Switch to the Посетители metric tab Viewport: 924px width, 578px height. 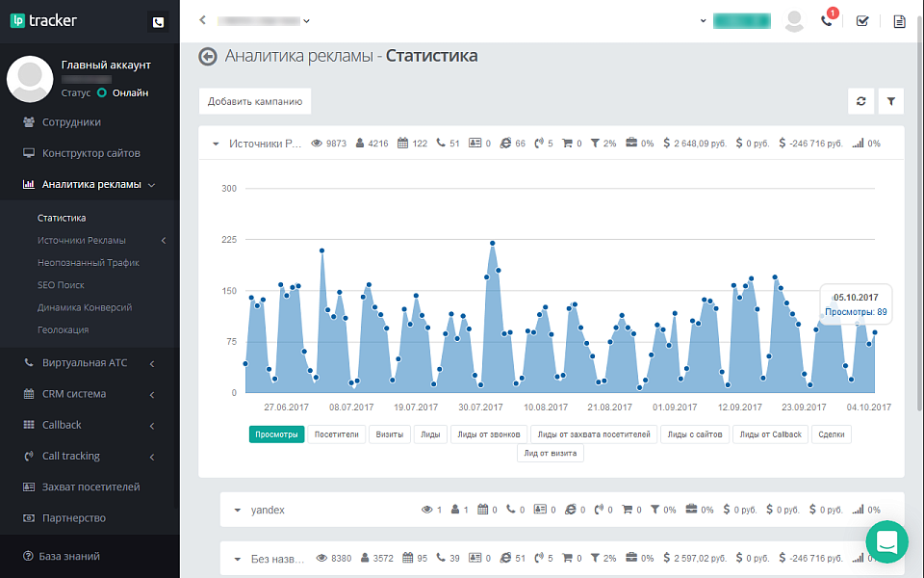[335, 433]
